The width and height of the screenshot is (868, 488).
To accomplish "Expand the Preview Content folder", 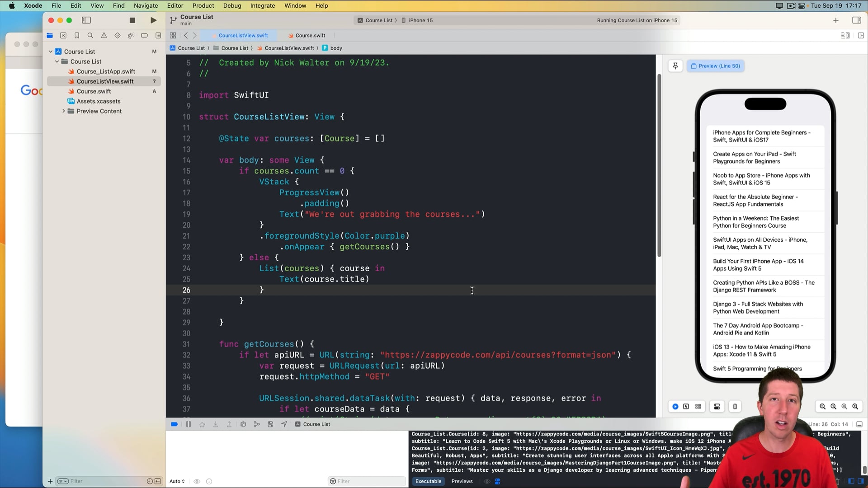I will (63, 111).
